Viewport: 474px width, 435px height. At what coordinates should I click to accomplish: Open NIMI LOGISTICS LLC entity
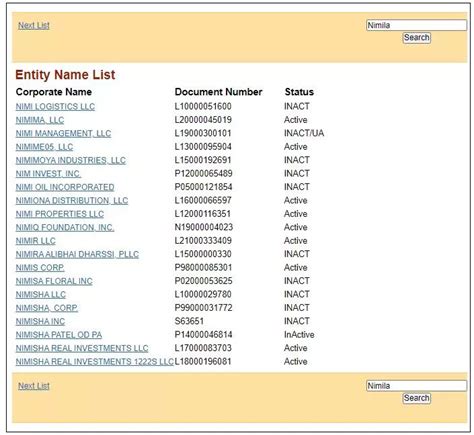[55, 107]
